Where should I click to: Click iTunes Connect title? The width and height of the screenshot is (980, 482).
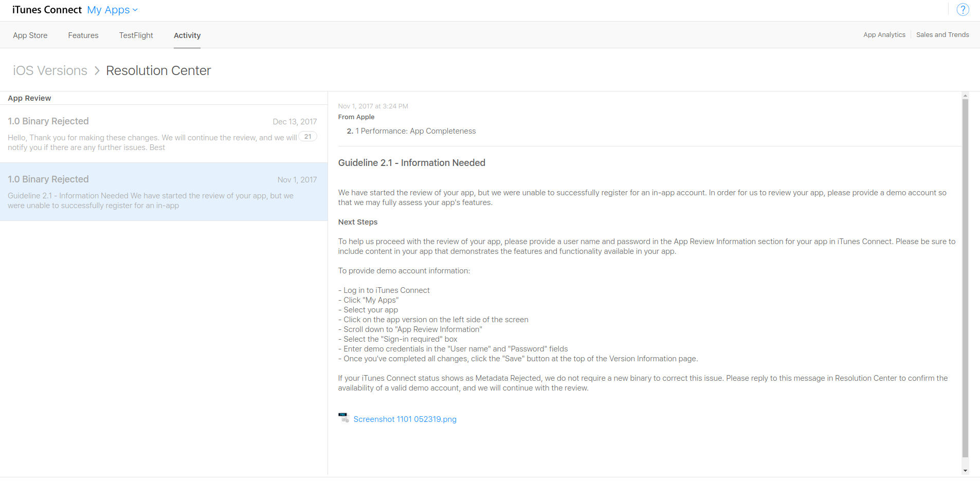[x=47, y=10]
